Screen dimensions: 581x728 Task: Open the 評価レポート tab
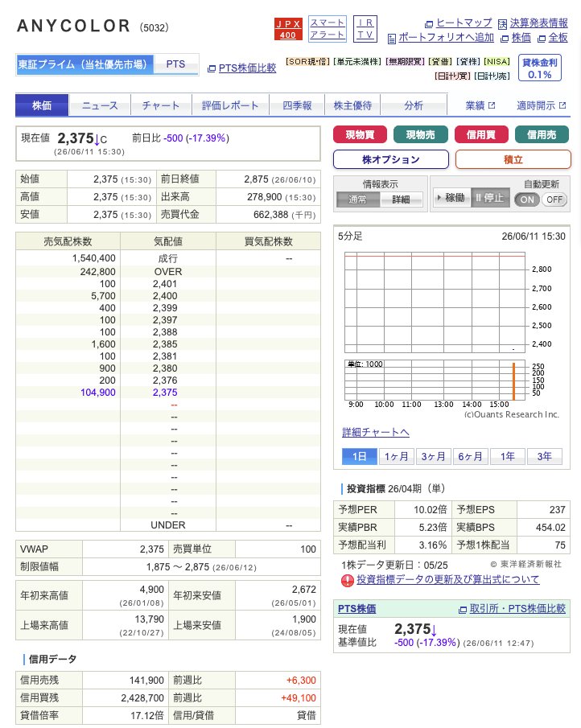230,105
